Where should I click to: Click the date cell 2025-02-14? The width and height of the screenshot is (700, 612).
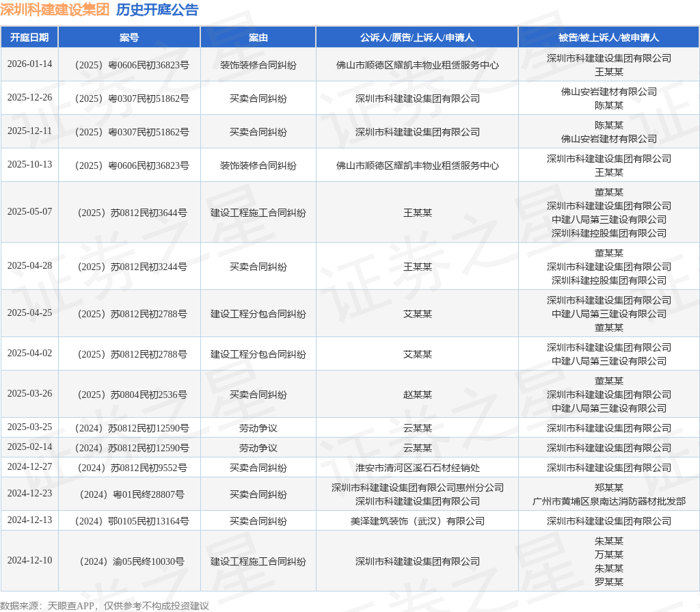point(29,447)
